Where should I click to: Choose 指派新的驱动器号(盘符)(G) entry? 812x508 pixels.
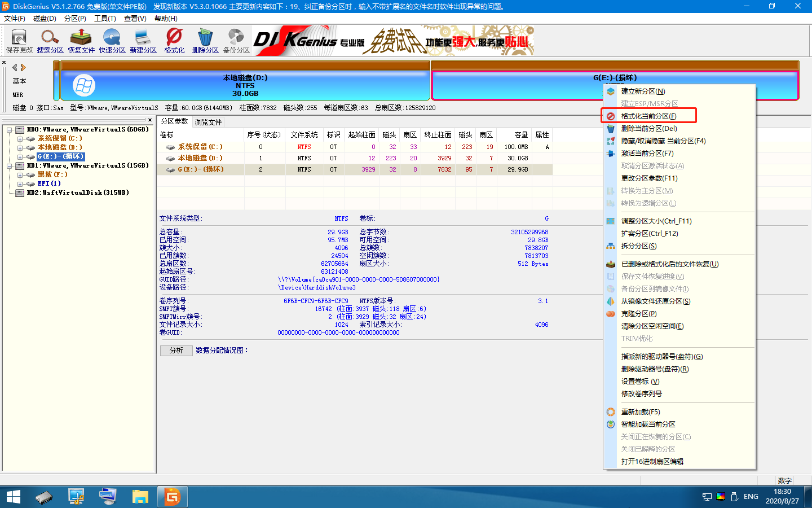click(679, 356)
